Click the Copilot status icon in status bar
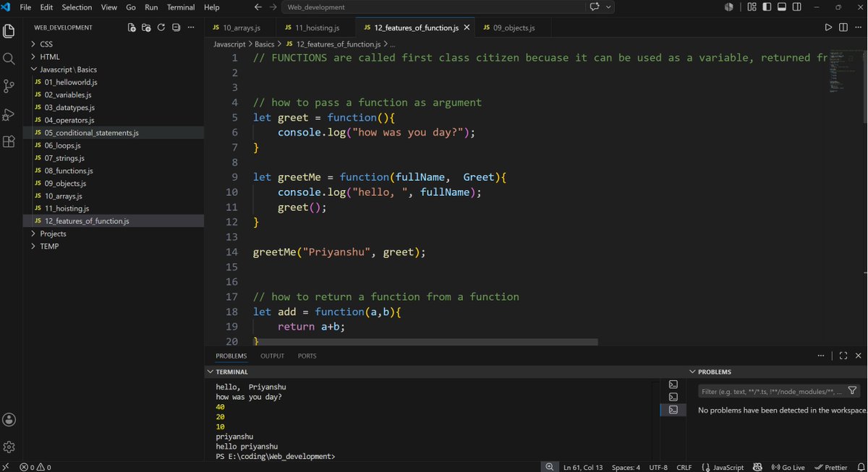This screenshot has width=868, height=472. coord(758,467)
